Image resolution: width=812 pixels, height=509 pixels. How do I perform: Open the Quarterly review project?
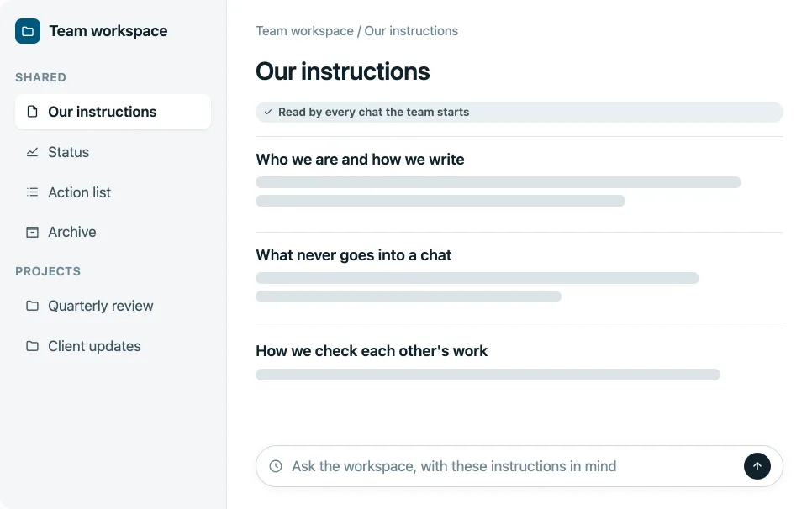pos(113,306)
